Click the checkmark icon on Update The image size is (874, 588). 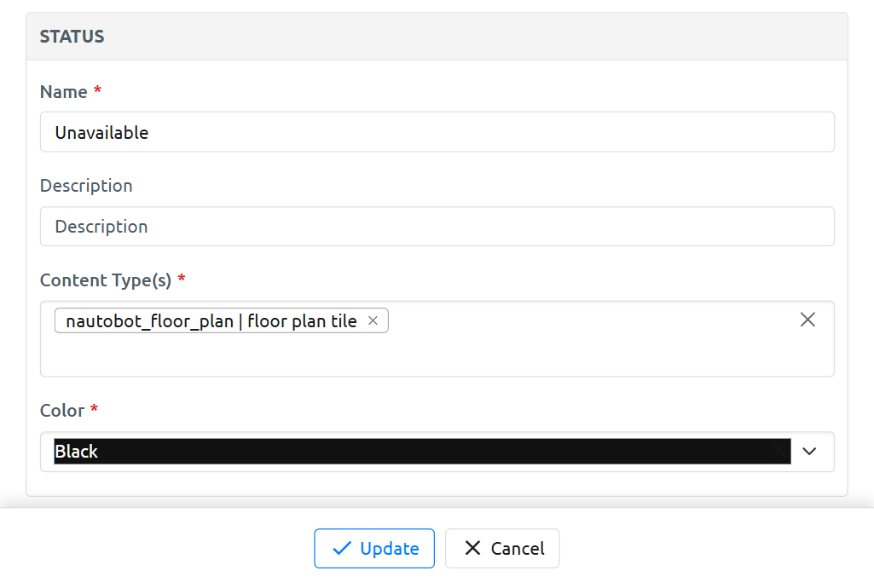342,549
